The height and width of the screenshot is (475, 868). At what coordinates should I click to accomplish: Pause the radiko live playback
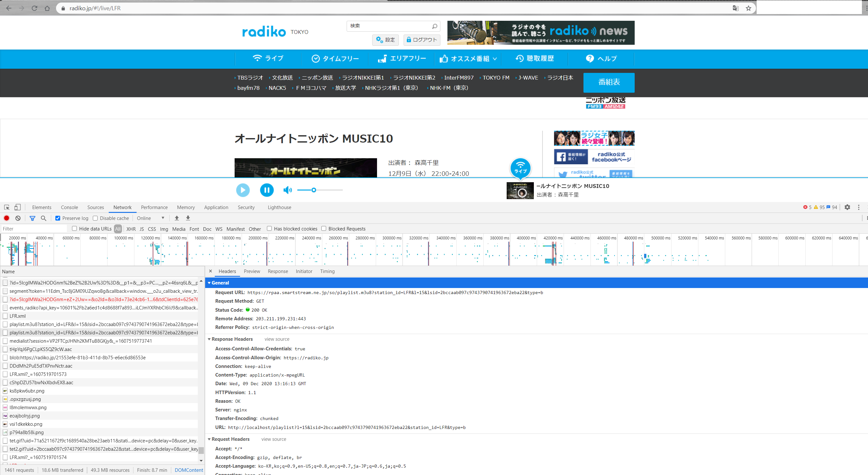[x=267, y=190]
